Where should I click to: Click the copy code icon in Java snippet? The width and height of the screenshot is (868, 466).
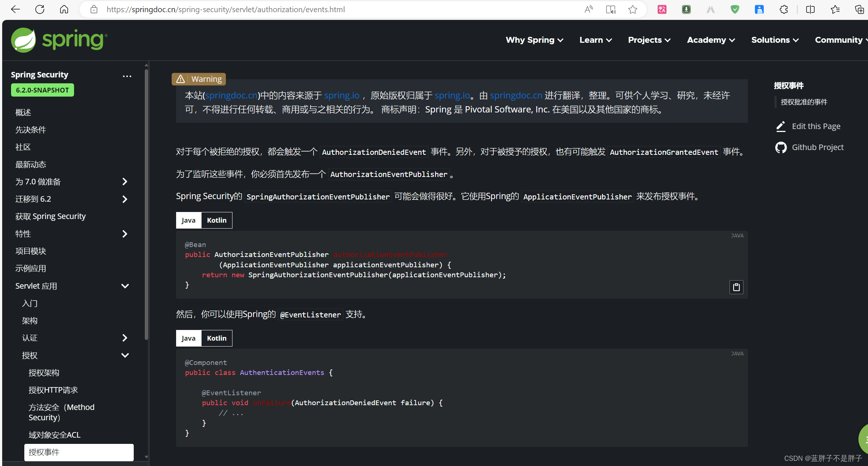736,286
